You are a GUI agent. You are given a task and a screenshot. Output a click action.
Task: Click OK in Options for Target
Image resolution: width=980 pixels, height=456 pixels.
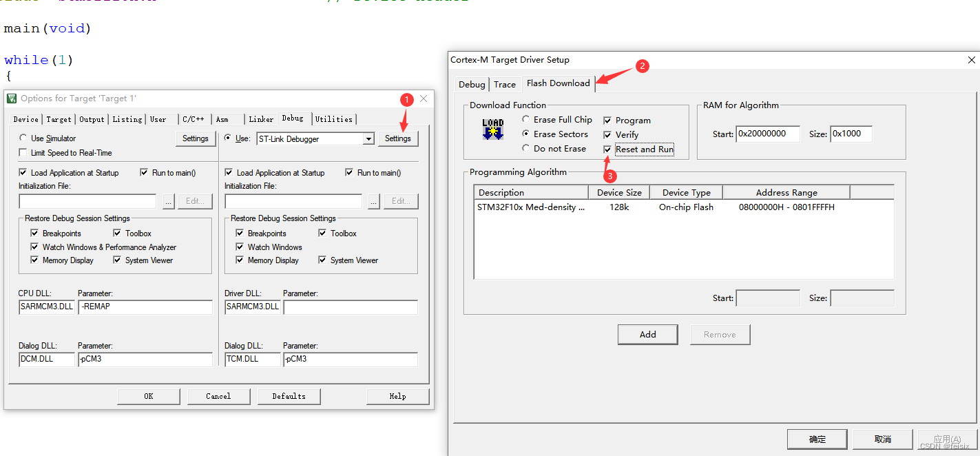pyautogui.click(x=149, y=396)
